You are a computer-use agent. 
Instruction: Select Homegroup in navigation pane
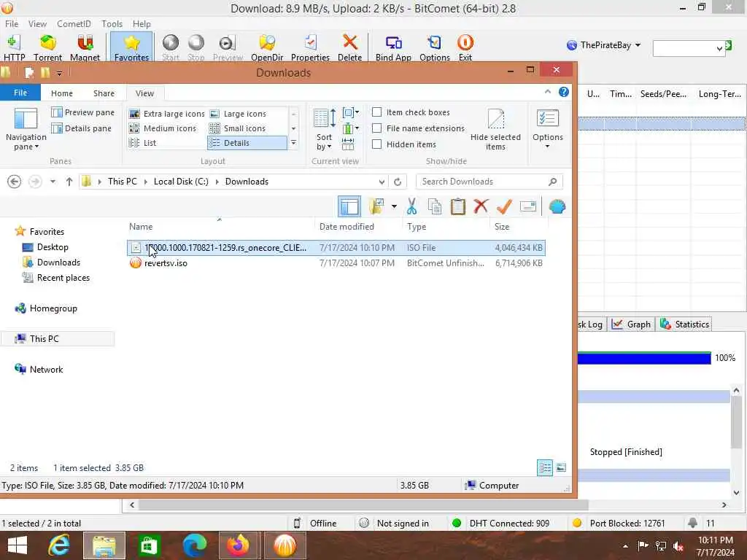tap(53, 308)
